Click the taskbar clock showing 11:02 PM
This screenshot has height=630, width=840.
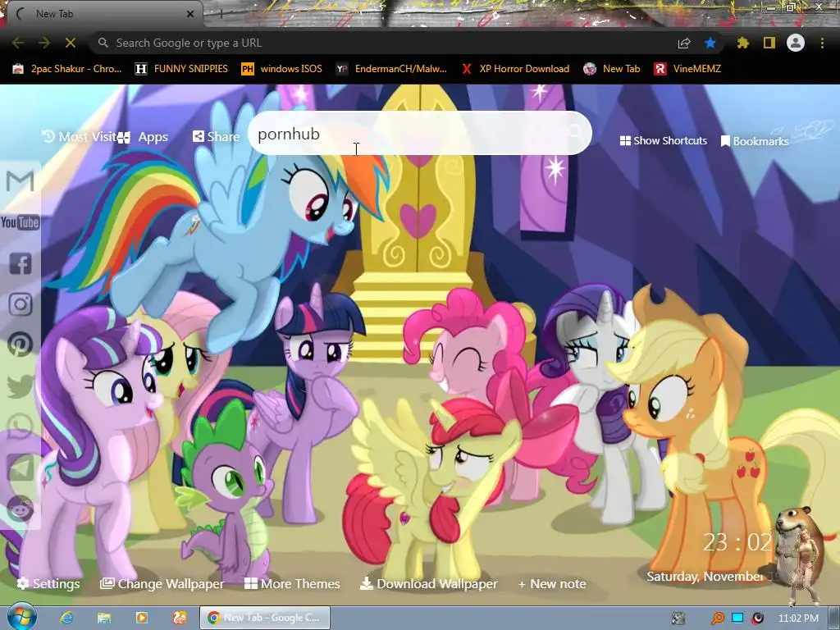[x=798, y=619]
